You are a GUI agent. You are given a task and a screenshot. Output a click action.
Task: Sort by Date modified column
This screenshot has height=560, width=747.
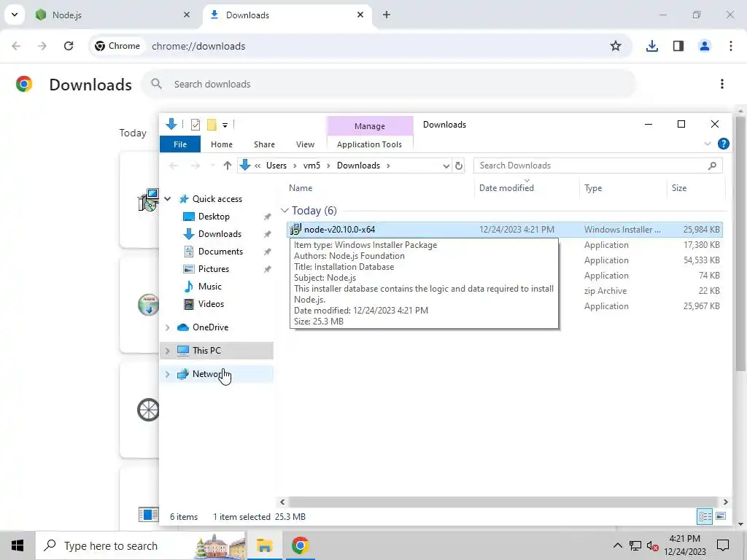(x=506, y=188)
